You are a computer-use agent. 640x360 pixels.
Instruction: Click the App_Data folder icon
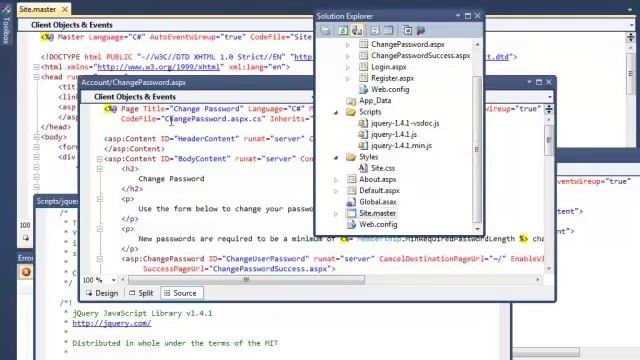(x=351, y=100)
